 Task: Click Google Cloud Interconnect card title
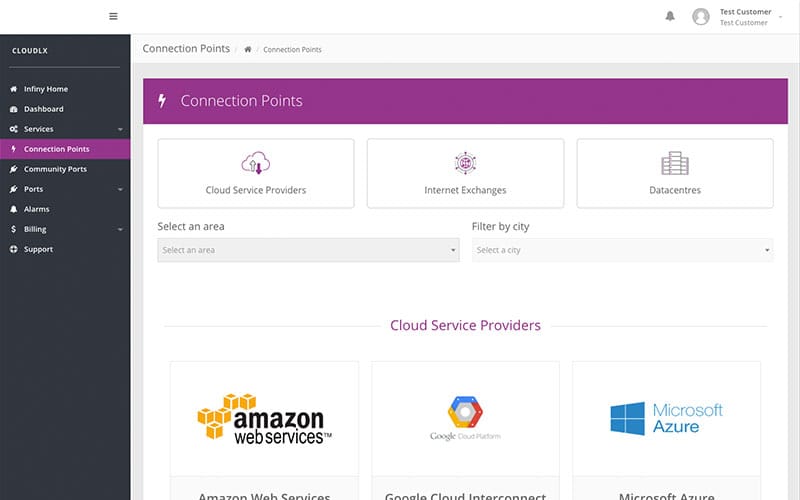point(465,496)
